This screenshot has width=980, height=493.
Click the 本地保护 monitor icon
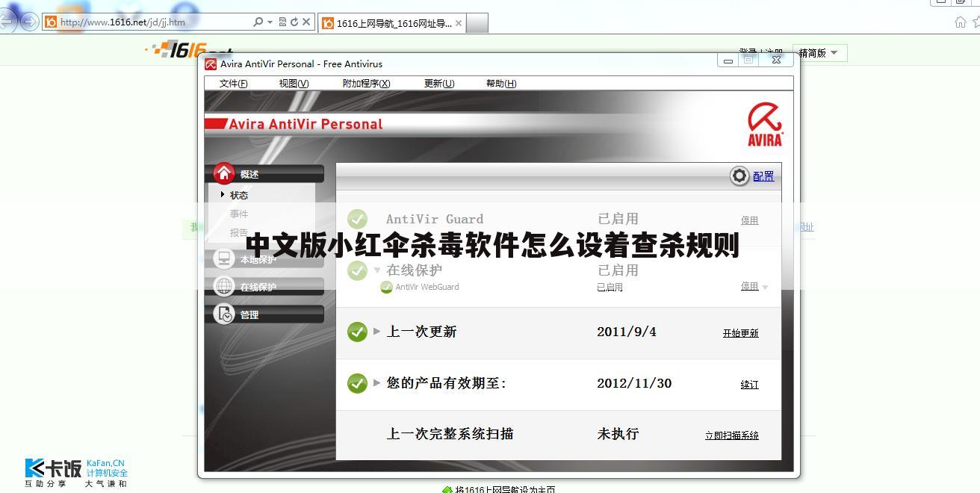(x=224, y=258)
